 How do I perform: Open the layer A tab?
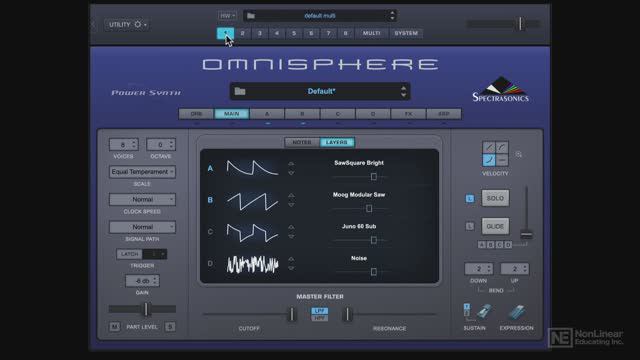pos(267,114)
